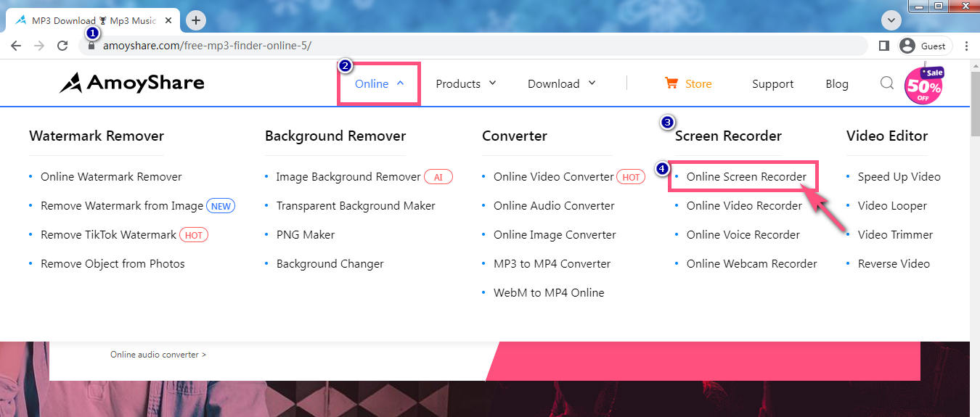Image resolution: width=980 pixels, height=417 pixels.
Task: Open Remove TikTok Watermark
Action: tap(108, 234)
